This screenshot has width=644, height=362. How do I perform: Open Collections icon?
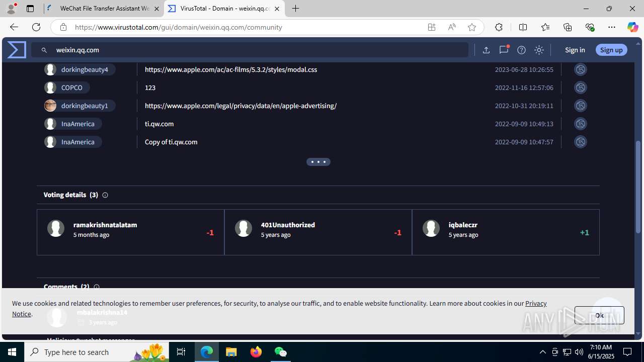point(568,27)
